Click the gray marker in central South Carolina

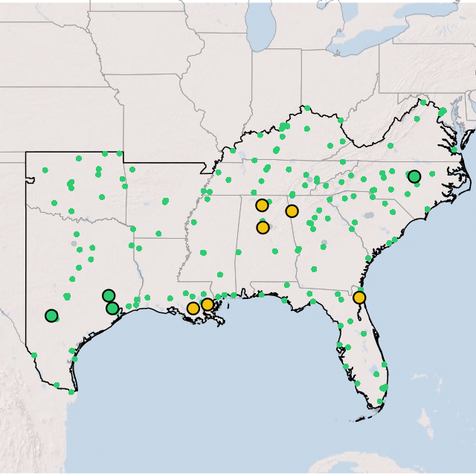pyautogui.click(x=369, y=215)
